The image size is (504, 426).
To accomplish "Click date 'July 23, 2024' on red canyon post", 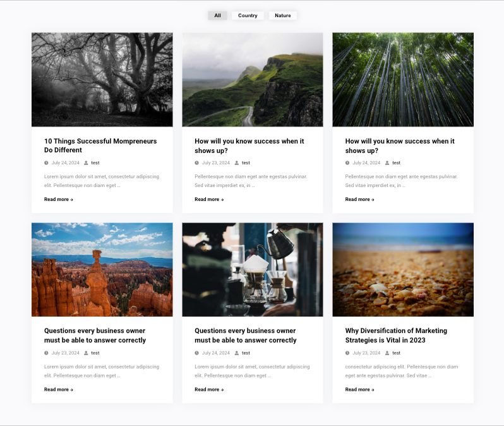I will click(65, 353).
